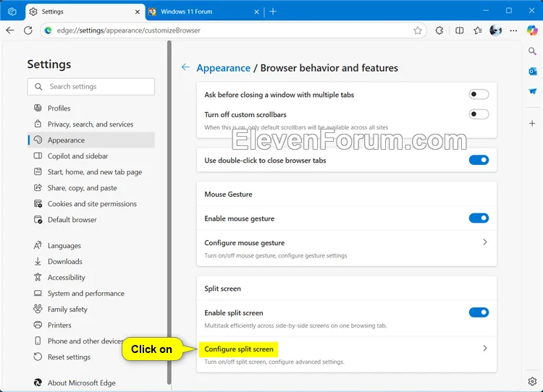Viewport: 543px width, 392px height.
Task: Open the profile avatar icon
Action: 495,30
